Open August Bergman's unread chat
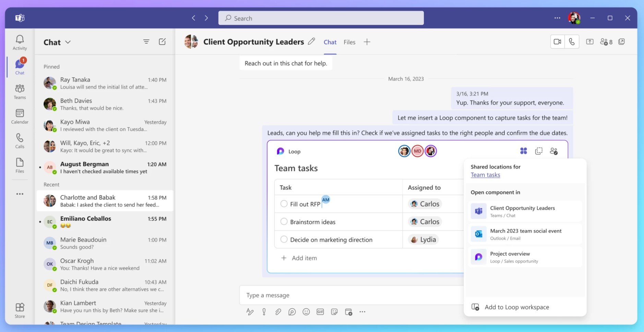 [104, 168]
